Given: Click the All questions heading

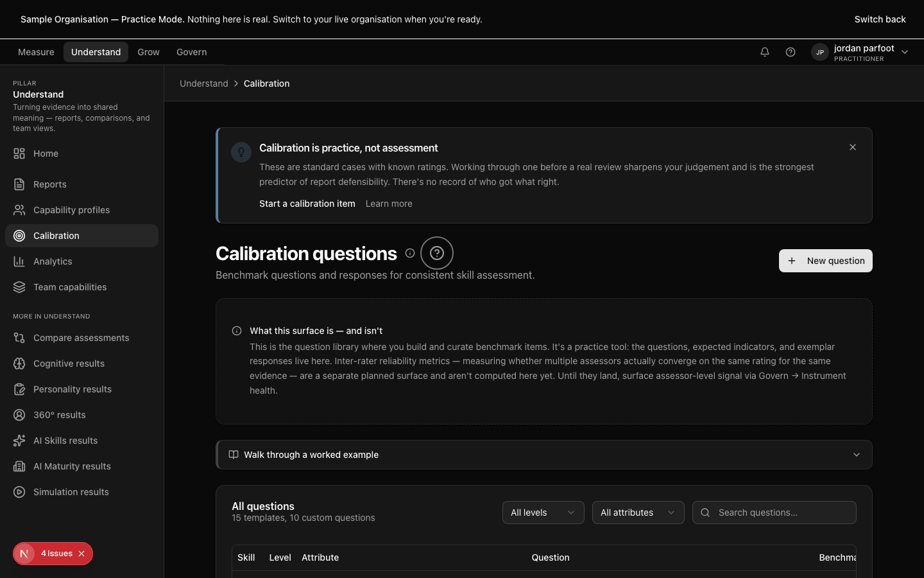Looking at the screenshot, I should point(263,506).
